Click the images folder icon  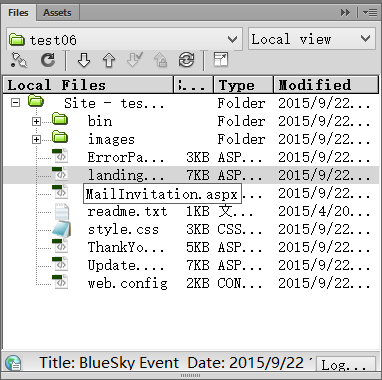pyautogui.click(x=60, y=137)
